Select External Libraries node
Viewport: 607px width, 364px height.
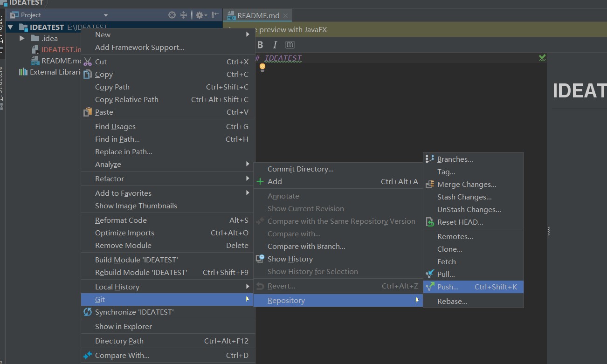tap(50, 72)
